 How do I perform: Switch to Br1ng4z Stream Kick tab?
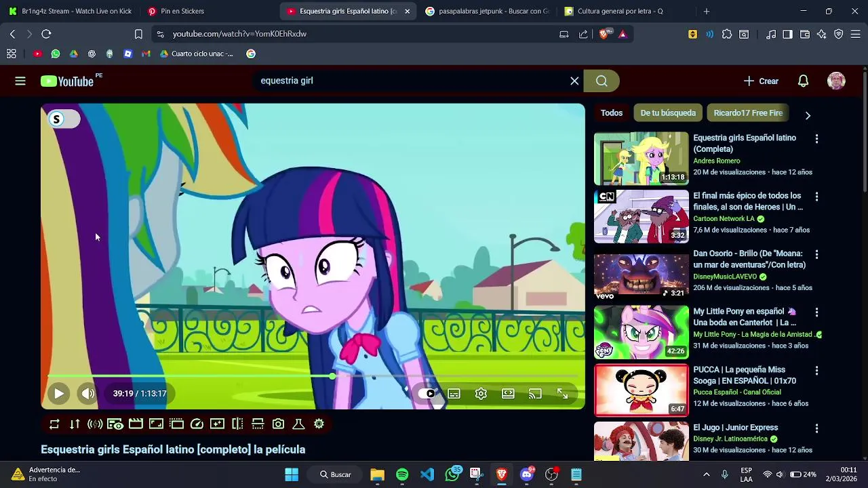[x=70, y=11]
